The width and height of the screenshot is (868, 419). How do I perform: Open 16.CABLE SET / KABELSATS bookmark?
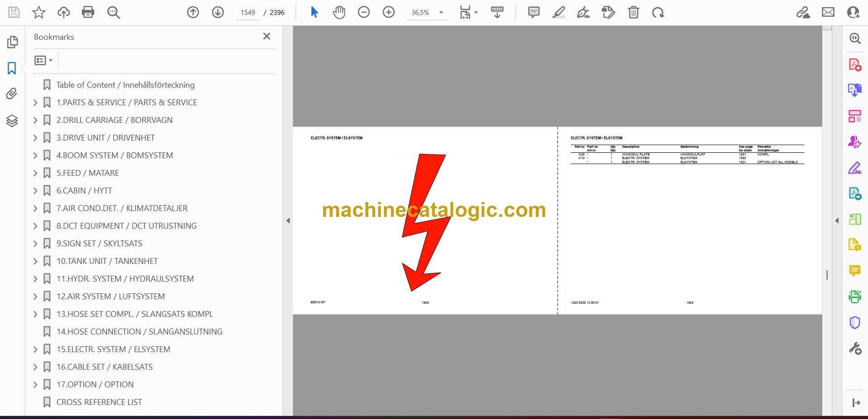pos(104,367)
